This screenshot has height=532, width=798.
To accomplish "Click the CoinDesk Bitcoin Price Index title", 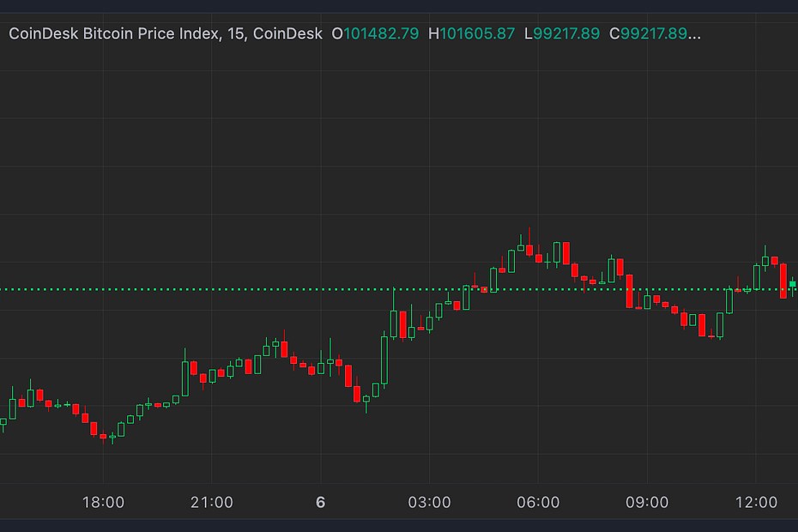I will click(166, 33).
